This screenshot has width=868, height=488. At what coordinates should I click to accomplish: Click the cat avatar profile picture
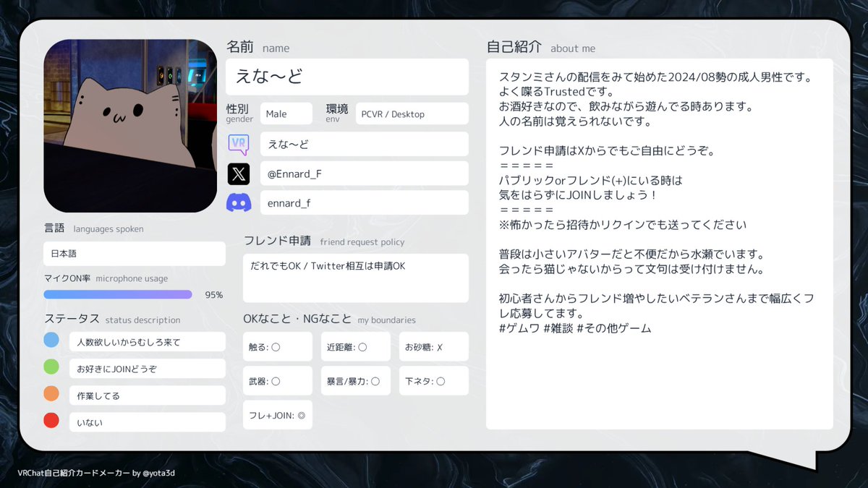130,126
